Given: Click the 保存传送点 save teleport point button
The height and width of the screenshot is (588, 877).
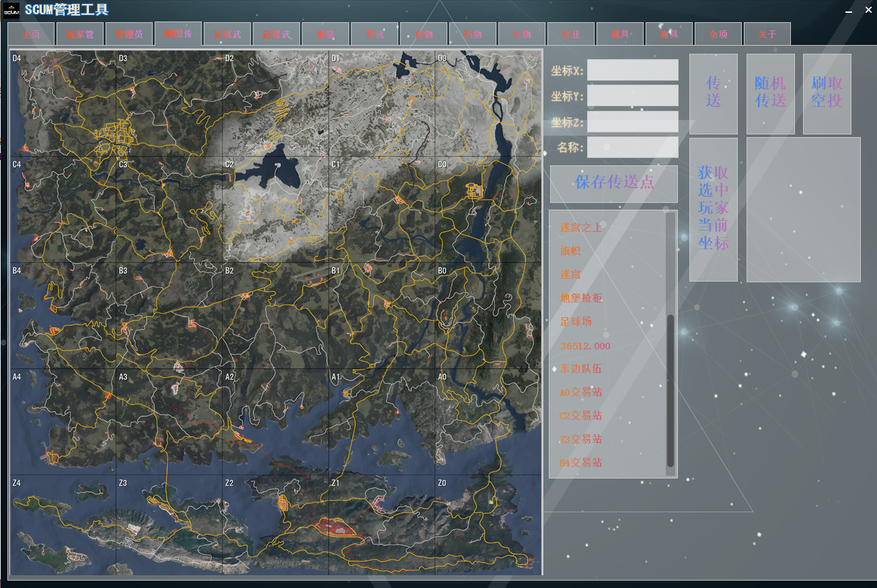Looking at the screenshot, I should click(614, 183).
